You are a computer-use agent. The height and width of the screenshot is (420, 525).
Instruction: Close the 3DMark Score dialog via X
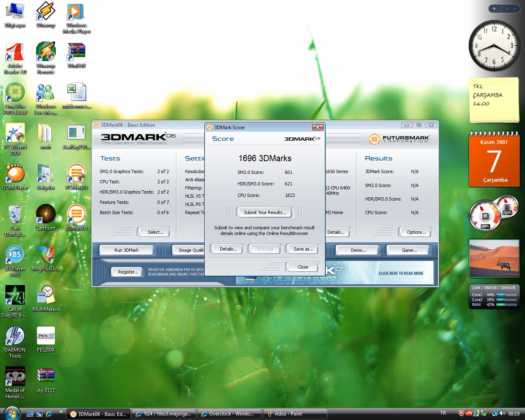point(317,127)
